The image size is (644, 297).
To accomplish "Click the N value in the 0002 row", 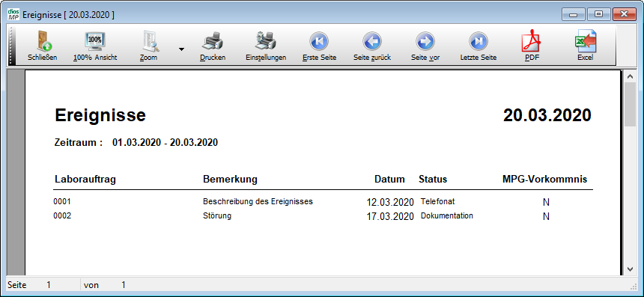I will coord(546,217).
